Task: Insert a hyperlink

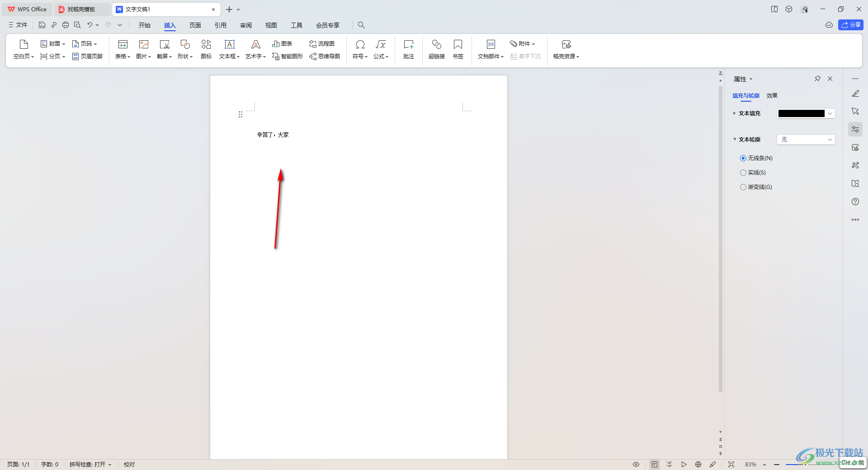Action: [x=437, y=49]
